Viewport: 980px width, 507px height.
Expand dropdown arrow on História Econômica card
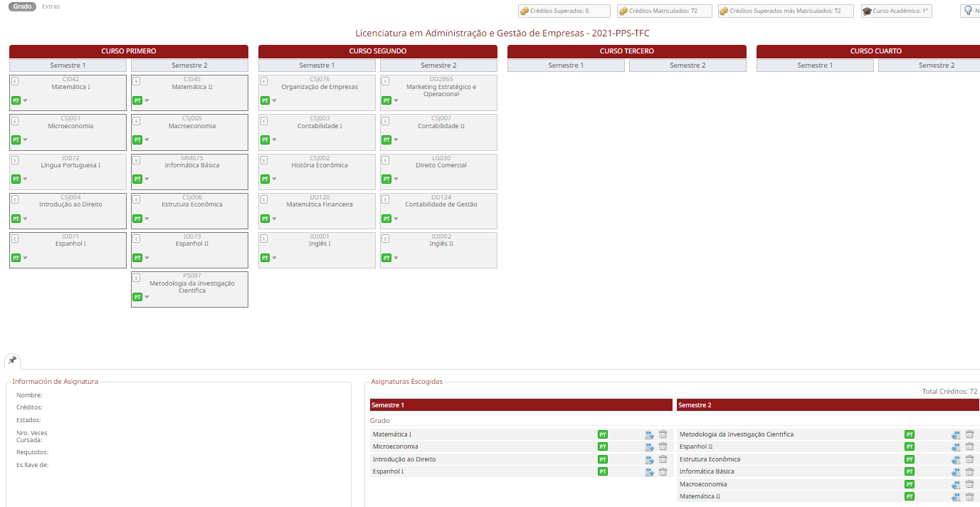[x=274, y=179]
